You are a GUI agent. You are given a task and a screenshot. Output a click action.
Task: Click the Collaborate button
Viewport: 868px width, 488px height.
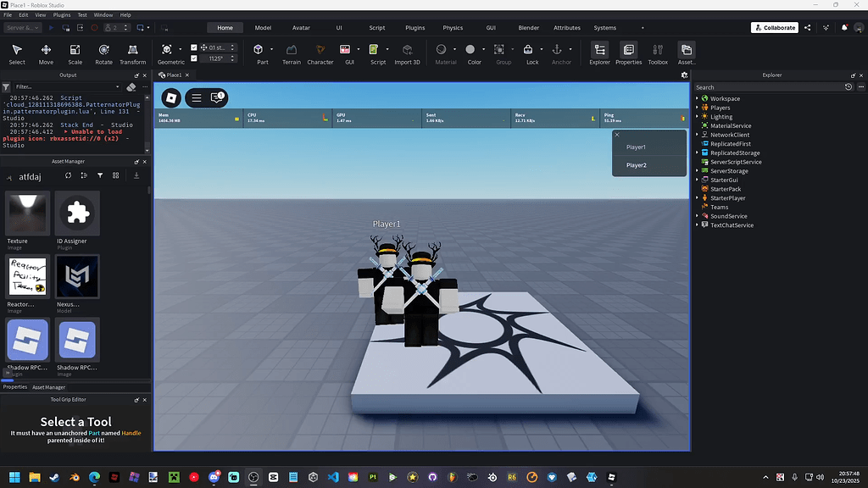point(774,27)
